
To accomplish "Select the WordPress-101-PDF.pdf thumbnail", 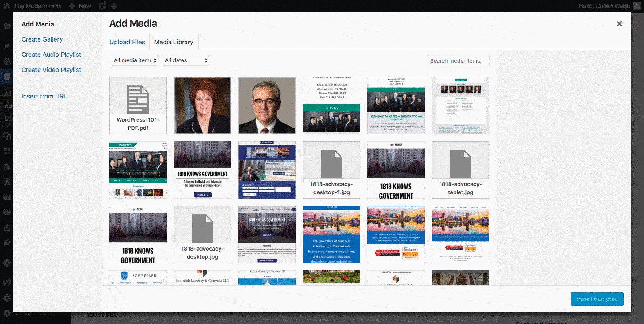I will click(x=138, y=106).
